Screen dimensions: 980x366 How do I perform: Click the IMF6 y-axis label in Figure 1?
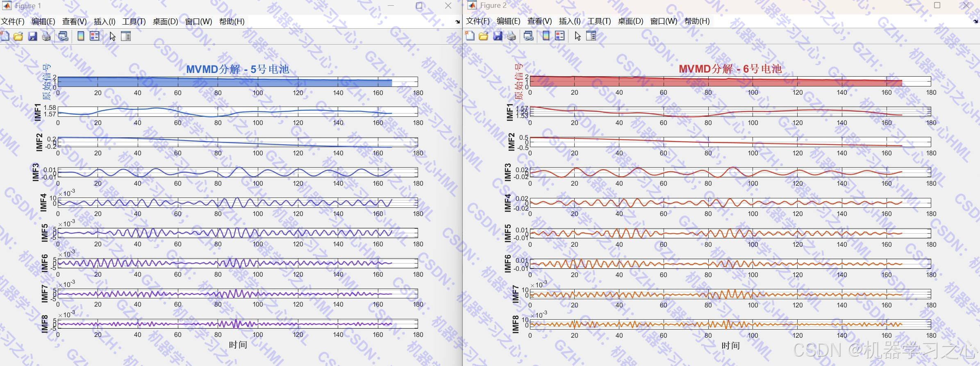click(45, 263)
